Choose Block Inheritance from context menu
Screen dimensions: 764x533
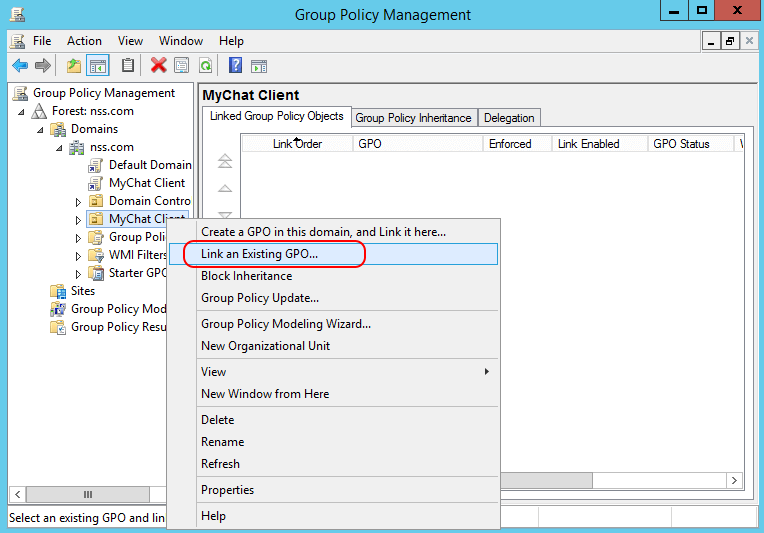click(246, 276)
